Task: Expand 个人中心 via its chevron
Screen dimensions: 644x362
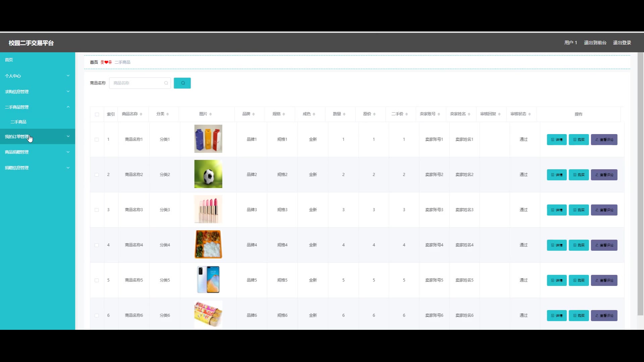Action: click(68, 76)
